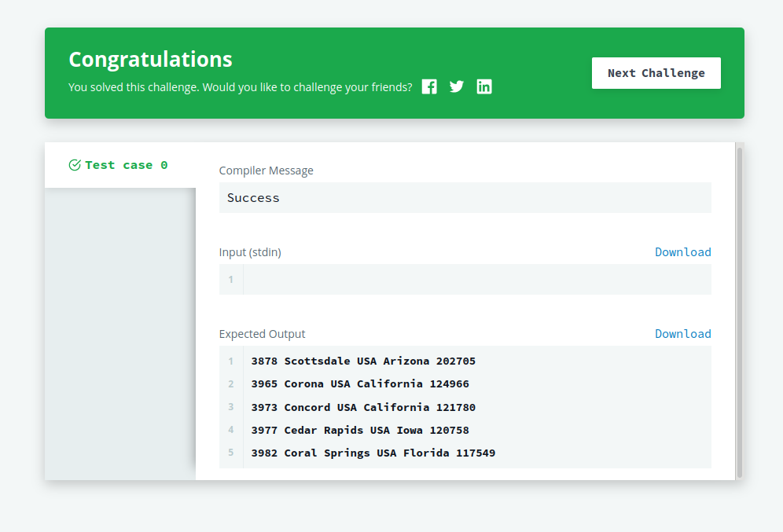Click the Next Challenge button
The width and height of the screenshot is (783, 532).
656,72
